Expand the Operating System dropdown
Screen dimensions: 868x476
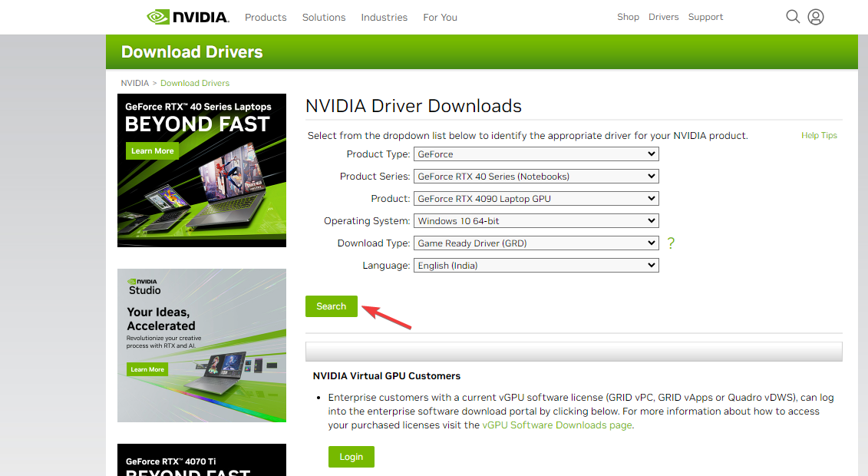536,221
